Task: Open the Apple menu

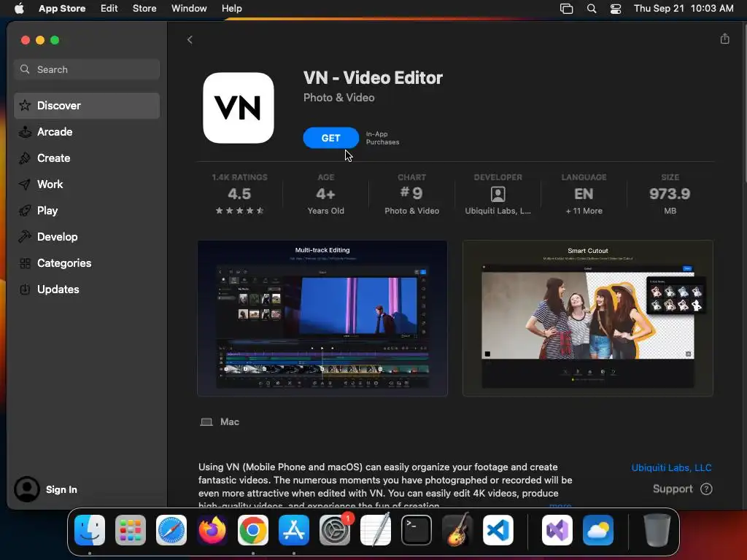Action: point(19,9)
